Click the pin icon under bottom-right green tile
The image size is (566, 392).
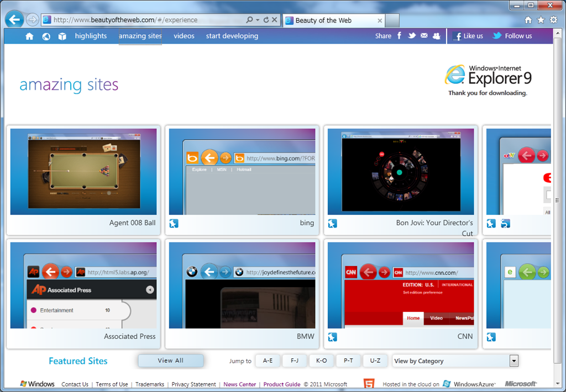click(x=491, y=337)
